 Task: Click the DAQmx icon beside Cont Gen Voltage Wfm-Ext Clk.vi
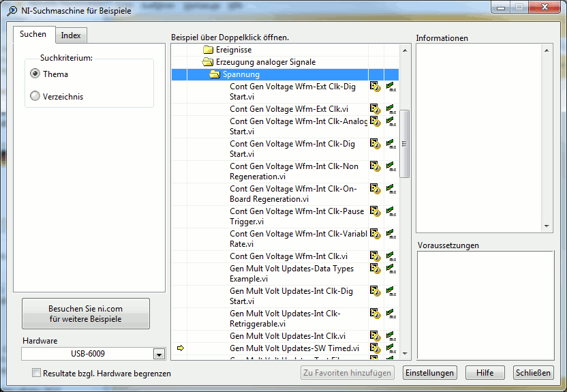click(391, 109)
